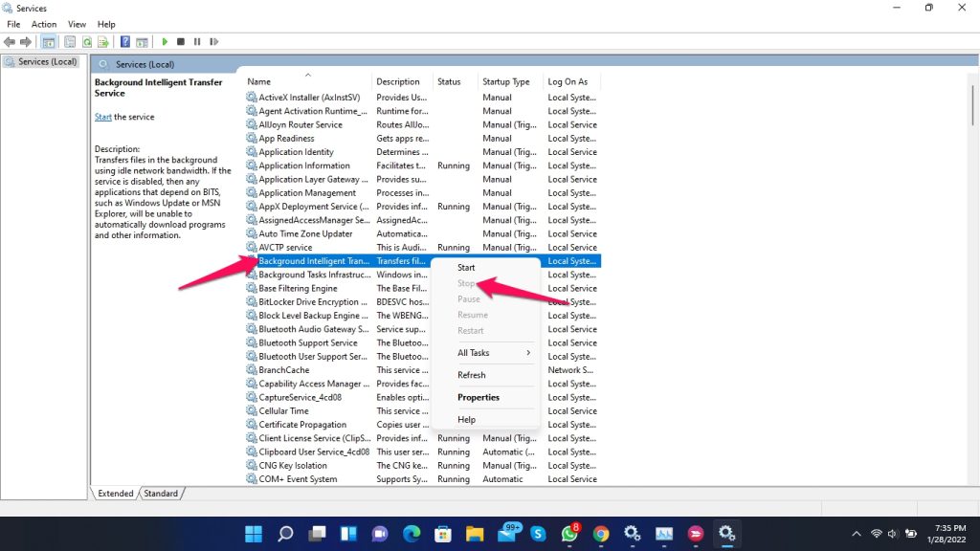Screen dimensions: 980x551
Task: Select Properties from the context menu
Action: pyautogui.click(x=479, y=398)
